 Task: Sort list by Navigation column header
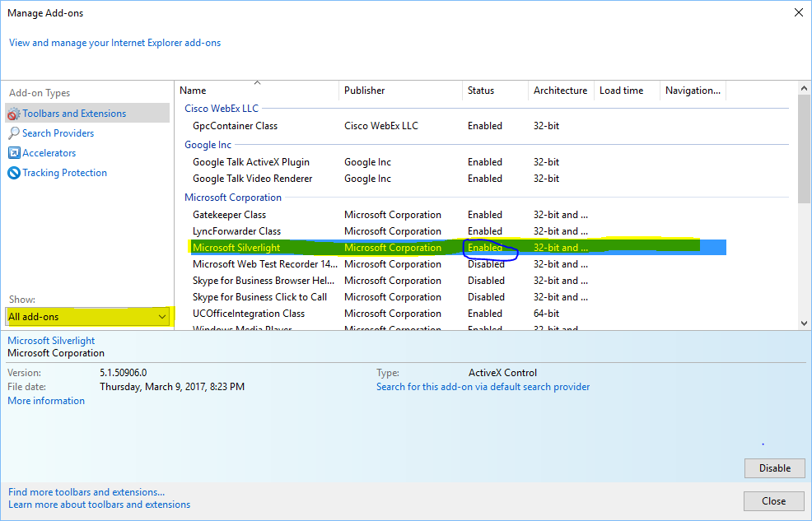[x=693, y=91]
